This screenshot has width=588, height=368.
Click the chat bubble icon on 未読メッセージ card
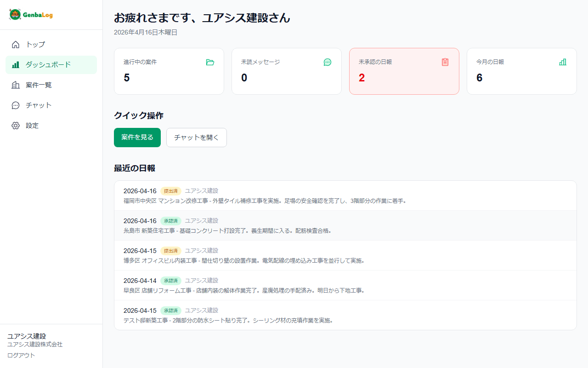click(328, 63)
